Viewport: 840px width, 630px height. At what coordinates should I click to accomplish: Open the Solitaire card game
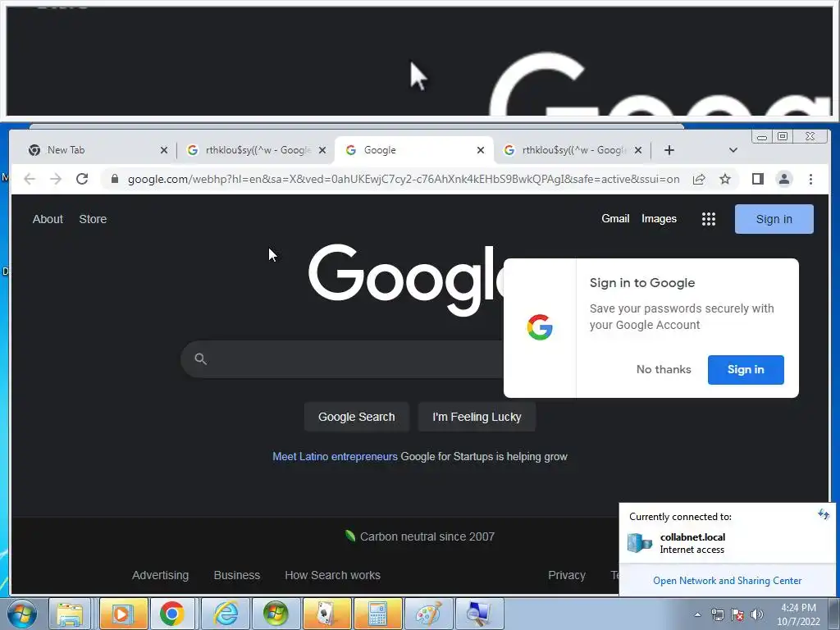pos(326,614)
